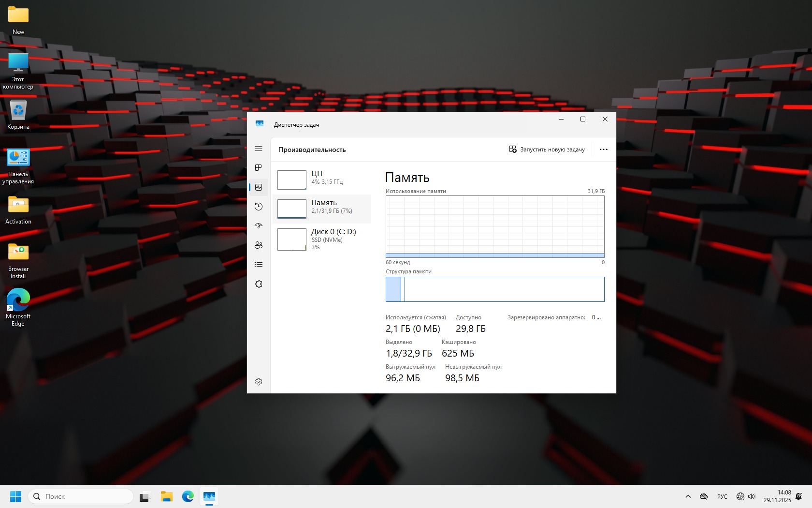Open Windows Start menu
812x508 pixels.
[15, 496]
